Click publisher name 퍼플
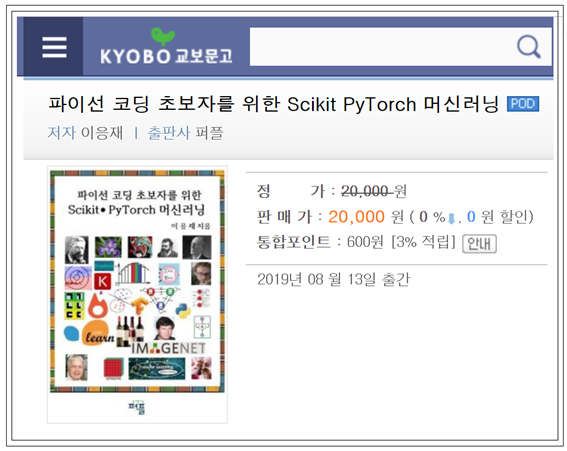567x451 pixels. (x=209, y=133)
